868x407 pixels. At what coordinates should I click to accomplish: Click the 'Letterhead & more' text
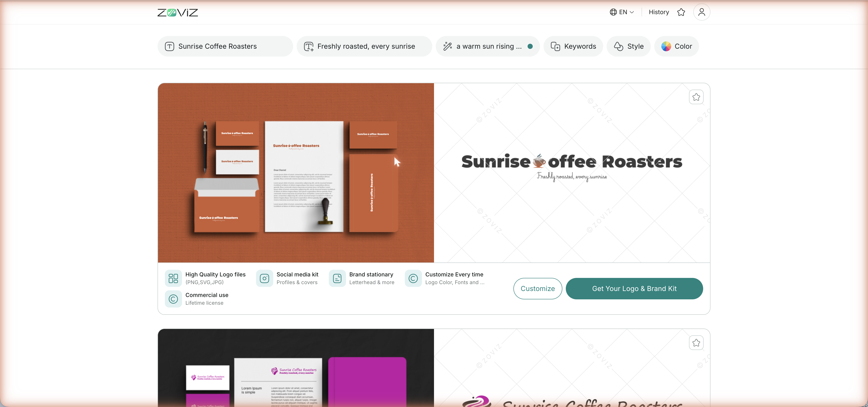pyautogui.click(x=372, y=282)
